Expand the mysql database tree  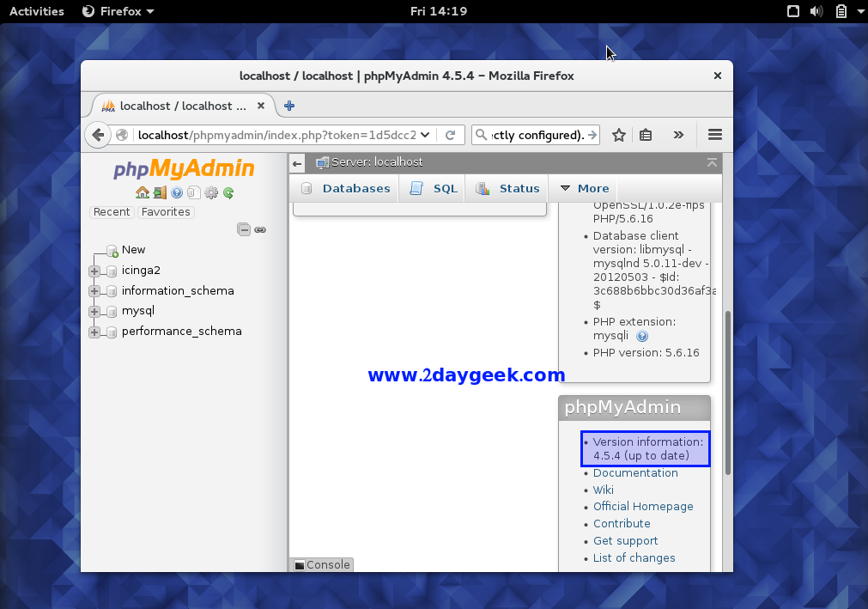pos(94,312)
